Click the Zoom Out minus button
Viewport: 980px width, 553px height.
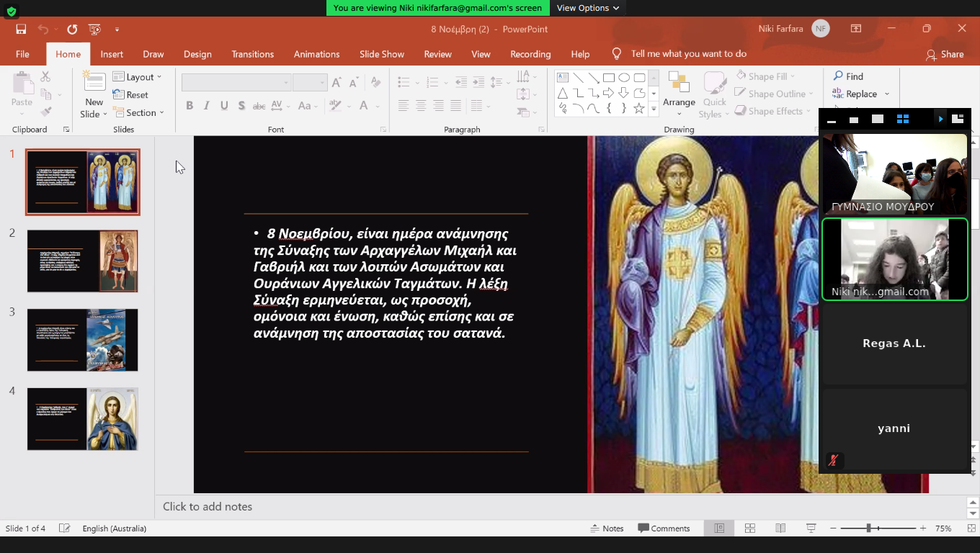(832, 528)
